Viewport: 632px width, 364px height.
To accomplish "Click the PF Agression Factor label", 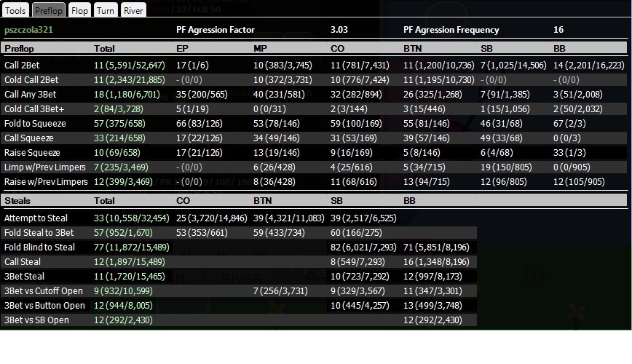I will coord(216,30).
